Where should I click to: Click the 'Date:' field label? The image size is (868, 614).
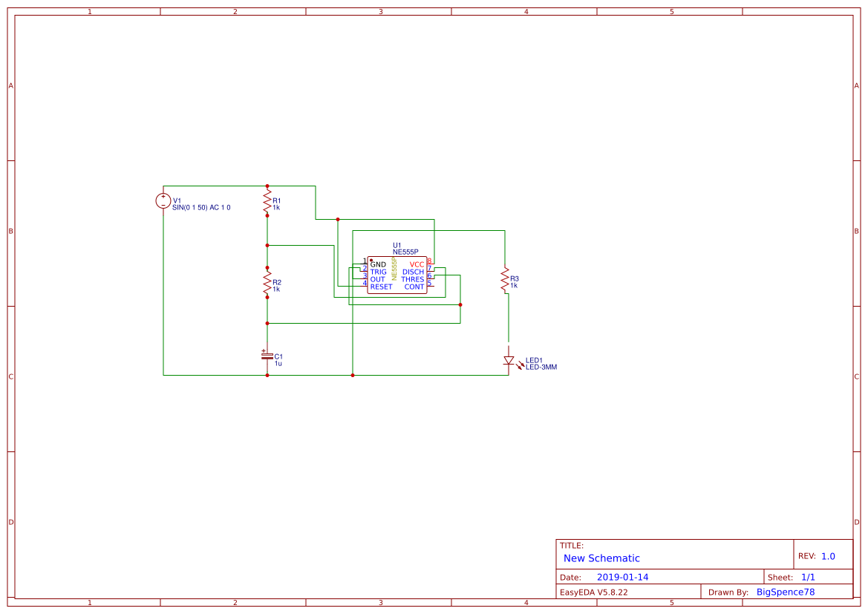[x=571, y=577]
